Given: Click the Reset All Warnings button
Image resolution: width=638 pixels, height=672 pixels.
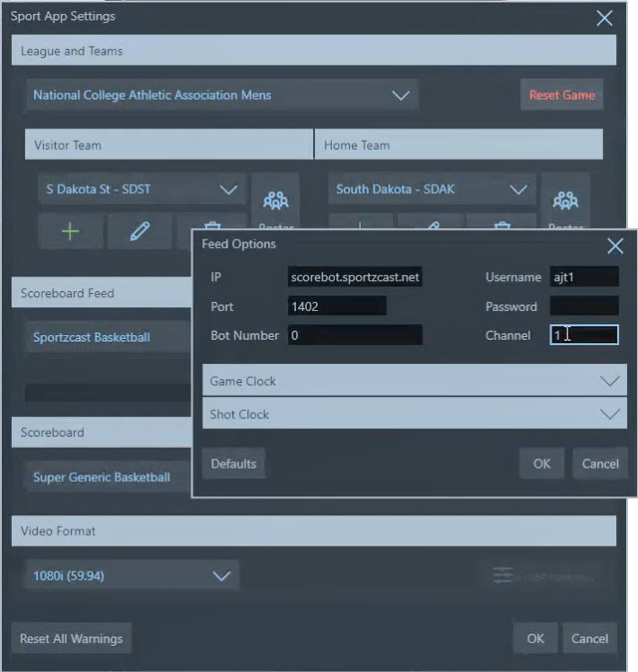Looking at the screenshot, I should point(70,638).
